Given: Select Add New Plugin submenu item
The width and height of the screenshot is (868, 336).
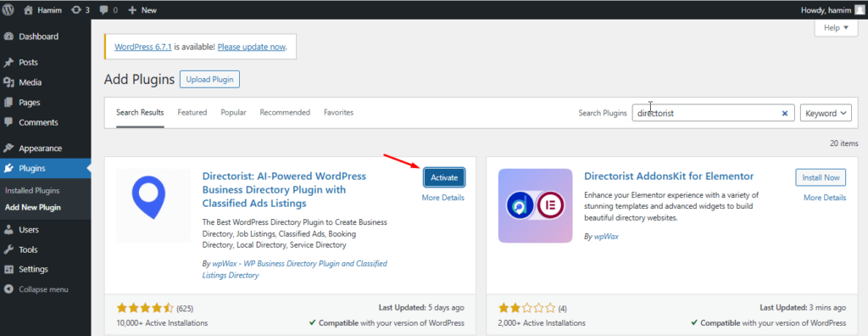Looking at the screenshot, I should 33,208.
